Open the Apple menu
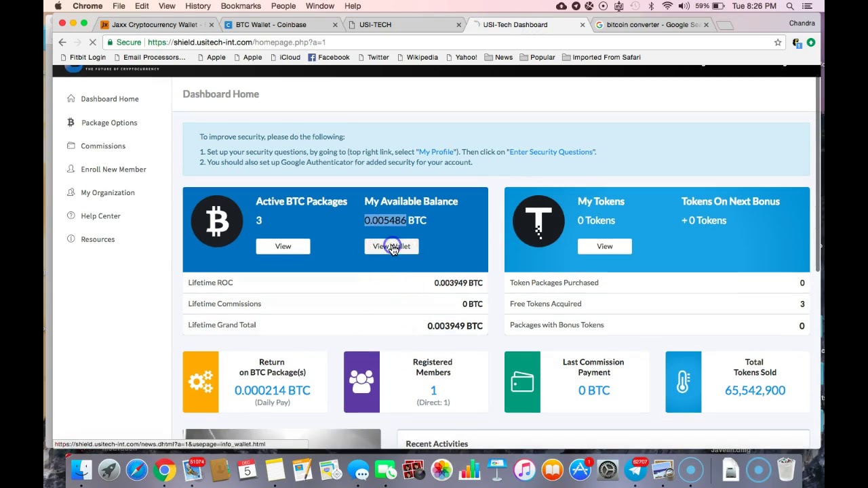The height and width of the screenshot is (488, 868). click(x=58, y=6)
